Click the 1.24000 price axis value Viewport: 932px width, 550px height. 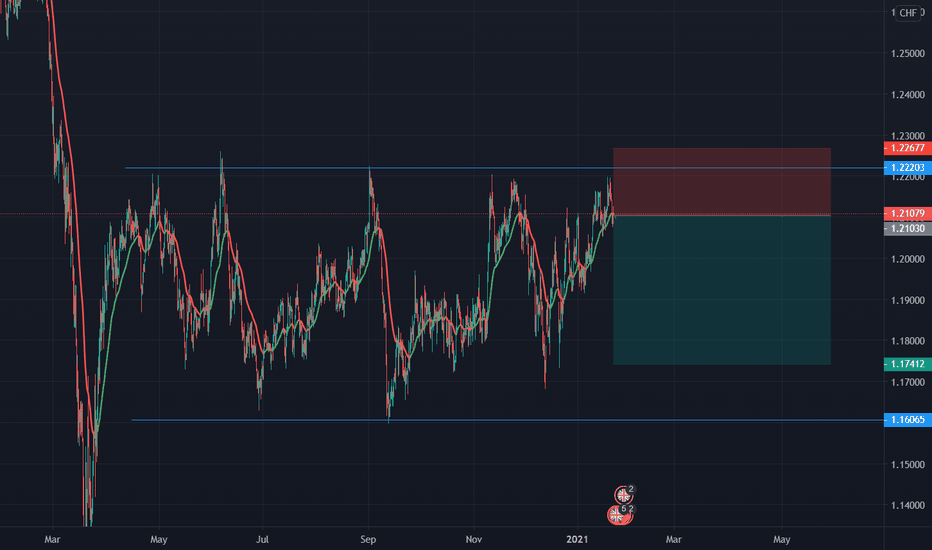pos(908,95)
